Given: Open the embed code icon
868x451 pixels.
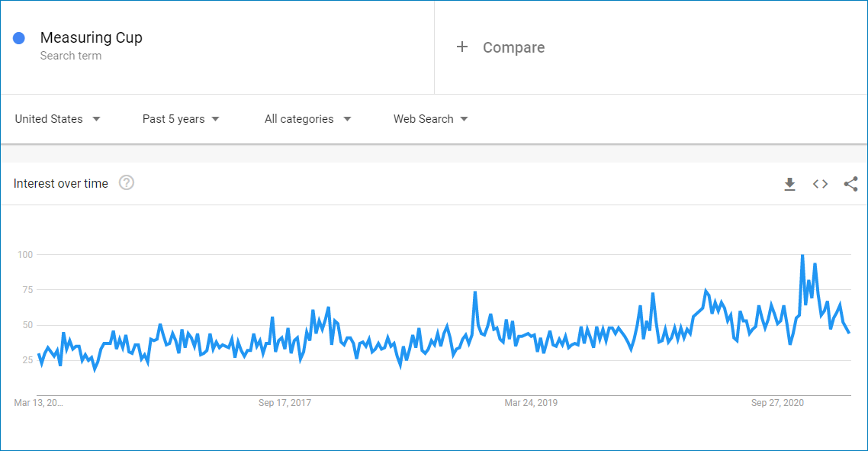Looking at the screenshot, I should pyautogui.click(x=820, y=184).
